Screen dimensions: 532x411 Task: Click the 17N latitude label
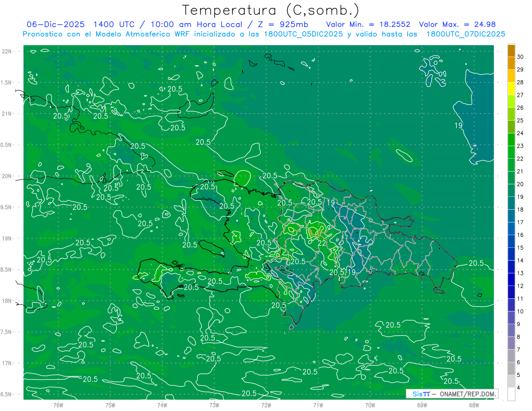pos(6,363)
